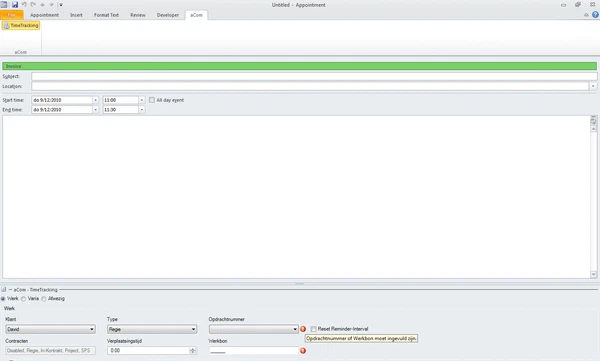Click the Verplaatsingstijd 0:00 field
The height and width of the screenshot is (361, 600).
click(x=148, y=350)
